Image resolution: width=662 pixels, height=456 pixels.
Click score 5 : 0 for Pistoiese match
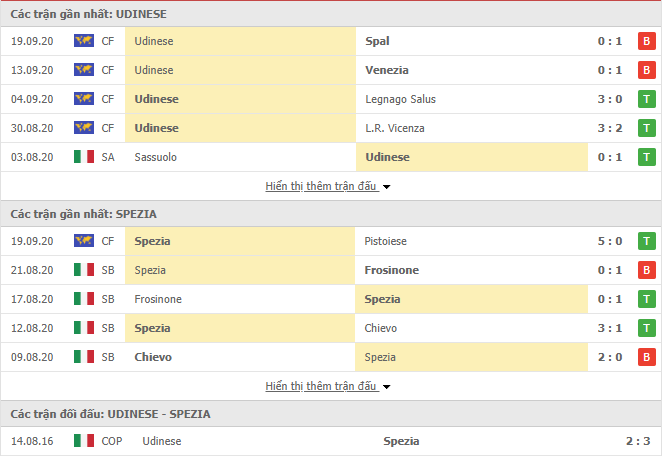click(610, 241)
